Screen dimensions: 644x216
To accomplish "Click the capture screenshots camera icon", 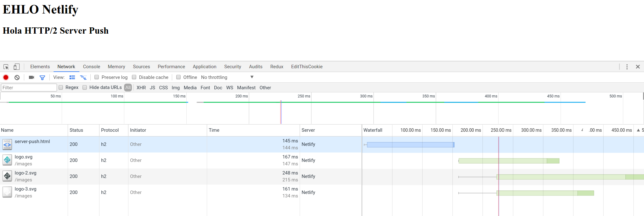I will (x=31, y=77).
